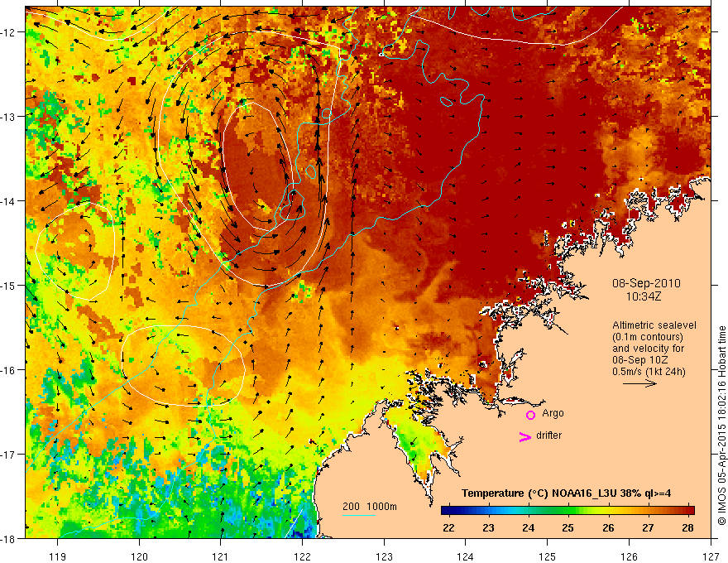
Task: Click the 'Altimetric sealevel' caption line
Action: click(x=654, y=325)
